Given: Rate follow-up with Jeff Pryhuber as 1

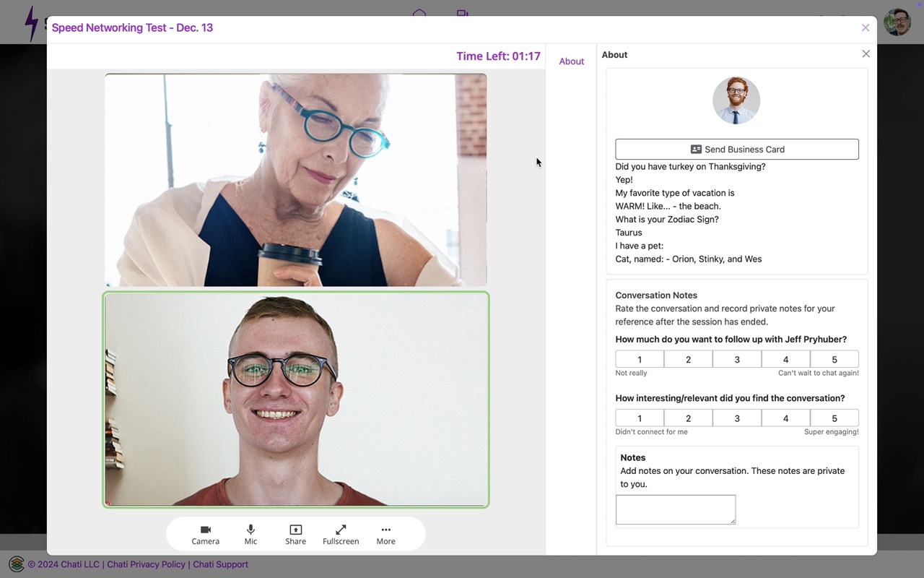Looking at the screenshot, I should pos(640,359).
